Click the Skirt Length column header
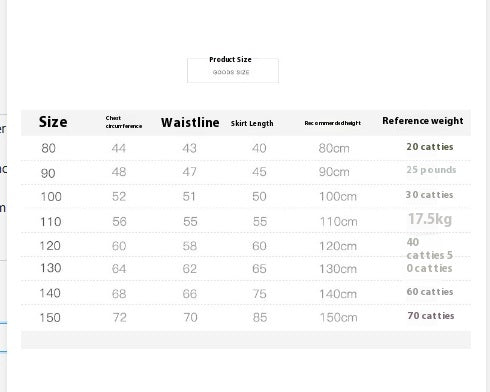The height and width of the screenshot is (392, 490). tap(252, 123)
